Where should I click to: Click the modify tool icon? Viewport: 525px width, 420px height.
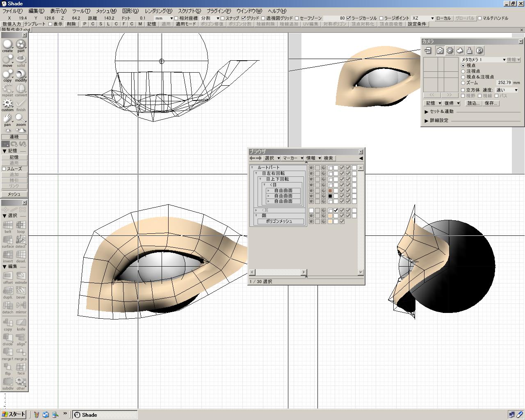point(21,74)
